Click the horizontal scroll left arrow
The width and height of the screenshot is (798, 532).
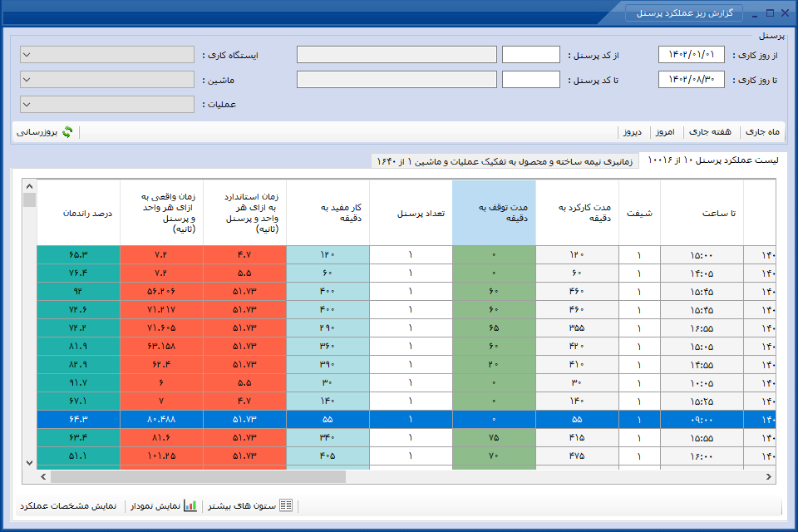coord(43,477)
